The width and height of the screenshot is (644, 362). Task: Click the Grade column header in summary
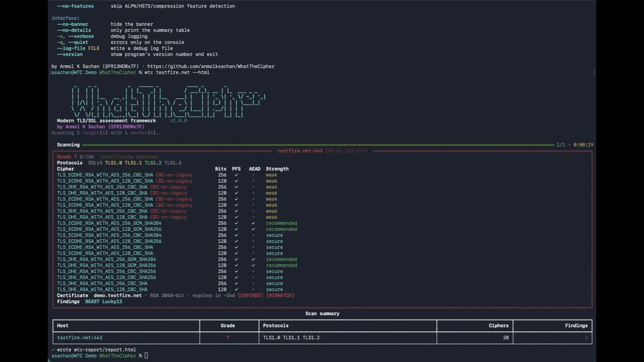[228, 326]
